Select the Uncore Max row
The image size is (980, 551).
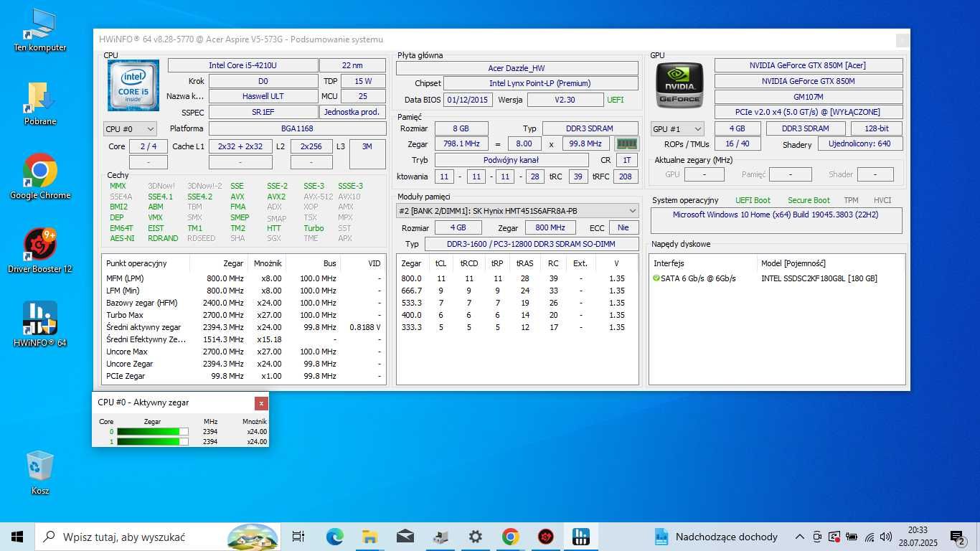point(244,352)
